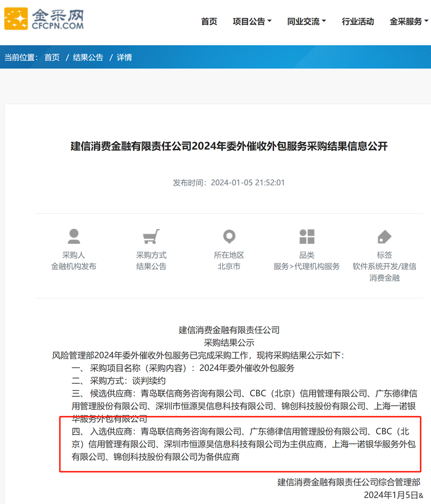Open the 行业活动 menu item
Screen dimensions: 431x504
[x=358, y=21]
